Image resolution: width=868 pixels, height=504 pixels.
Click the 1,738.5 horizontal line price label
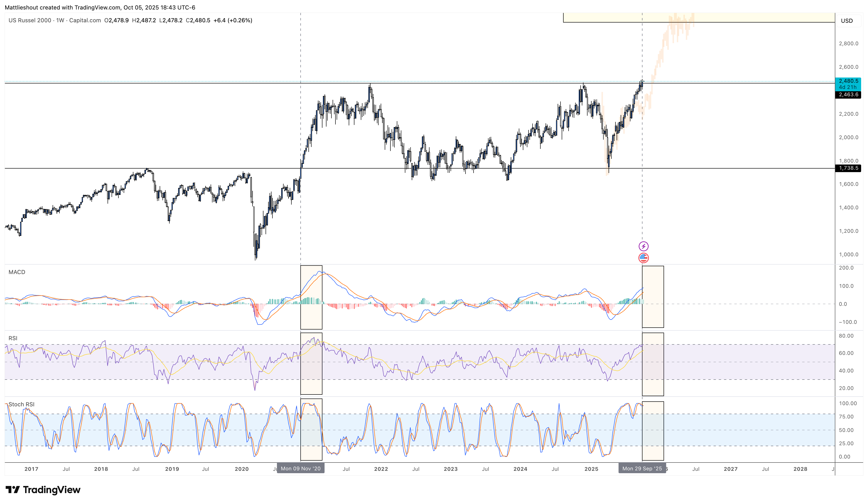coord(848,168)
